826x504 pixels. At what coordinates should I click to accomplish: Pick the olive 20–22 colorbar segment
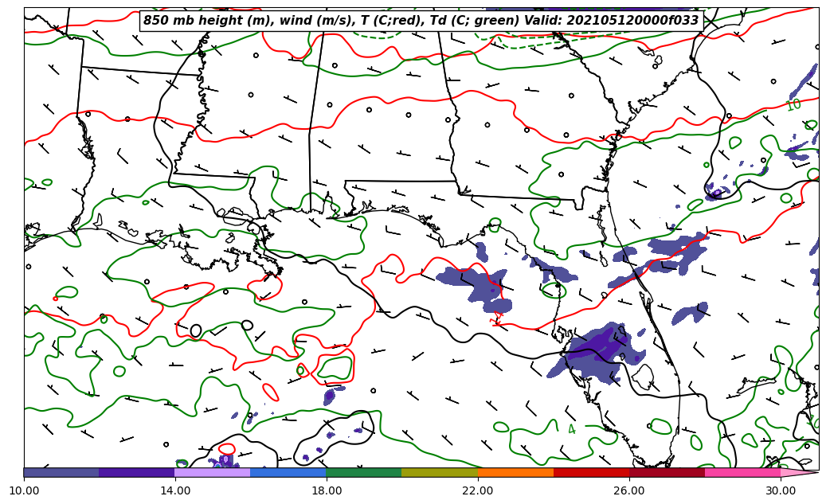coord(440,472)
